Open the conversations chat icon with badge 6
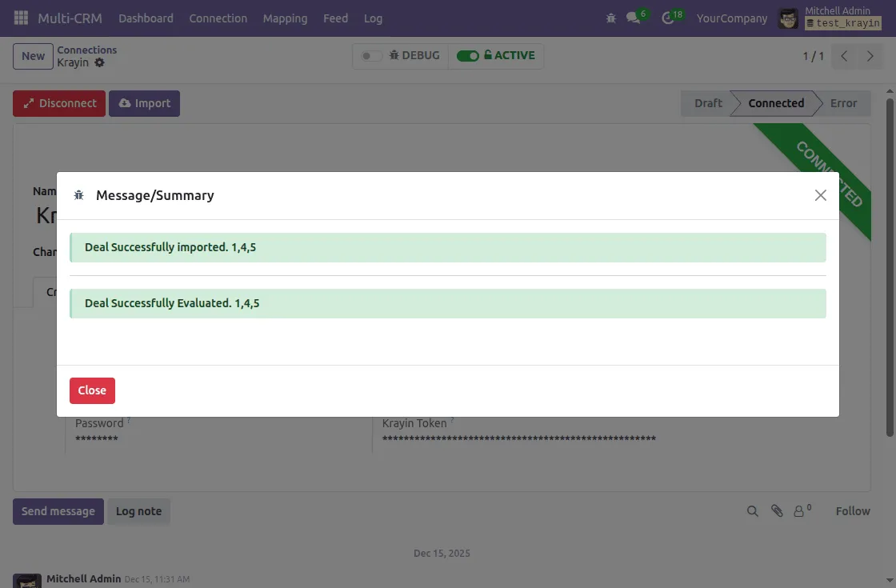This screenshot has width=896, height=588. [633, 18]
